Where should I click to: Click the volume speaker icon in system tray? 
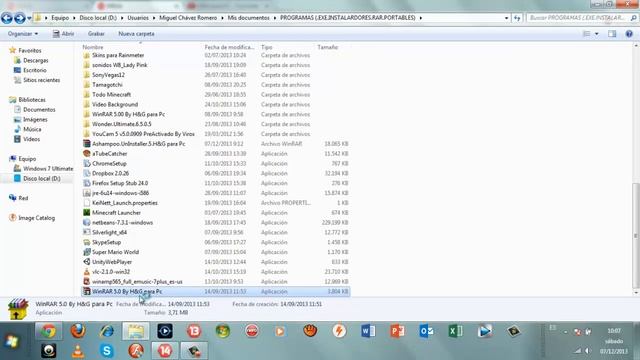point(587,351)
